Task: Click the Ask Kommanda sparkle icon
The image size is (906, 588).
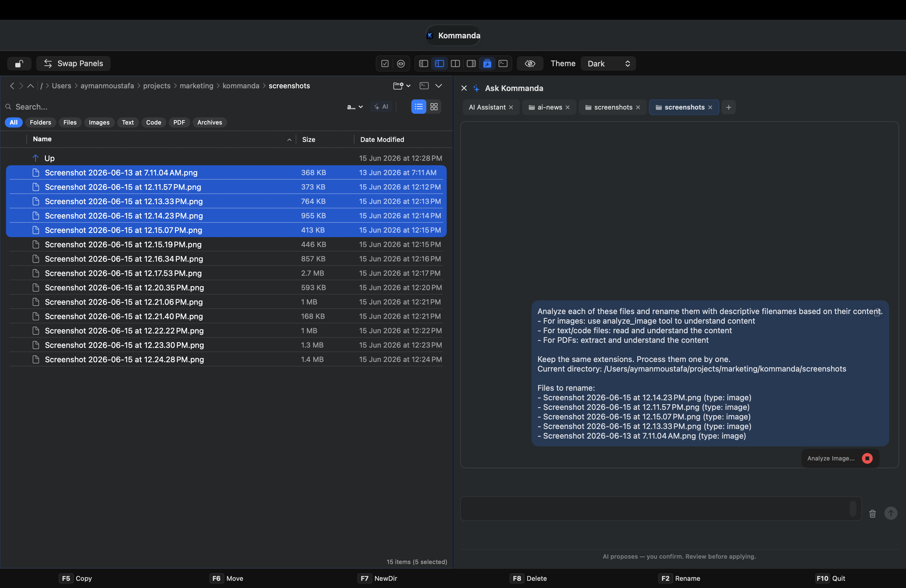Action: [476, 88]
